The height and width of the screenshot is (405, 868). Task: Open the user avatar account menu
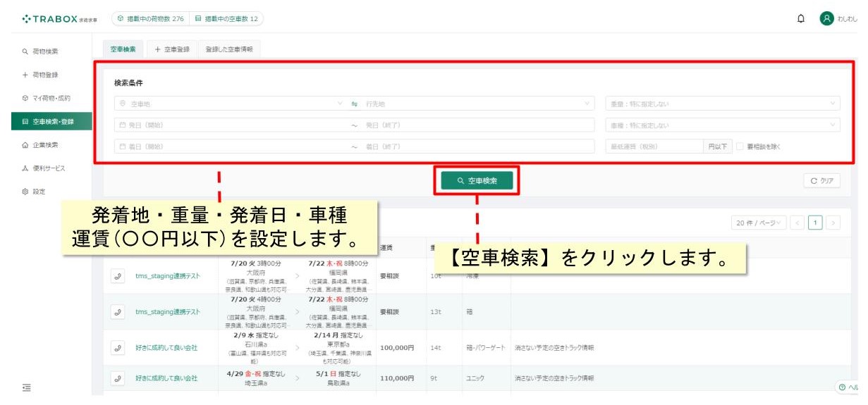point(826,19)
